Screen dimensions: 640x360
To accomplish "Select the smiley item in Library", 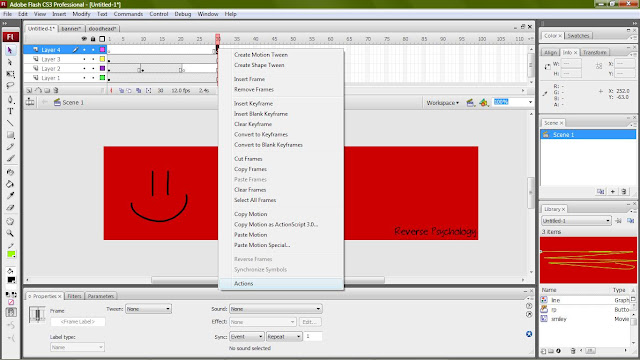I will (x=559, y=319).
